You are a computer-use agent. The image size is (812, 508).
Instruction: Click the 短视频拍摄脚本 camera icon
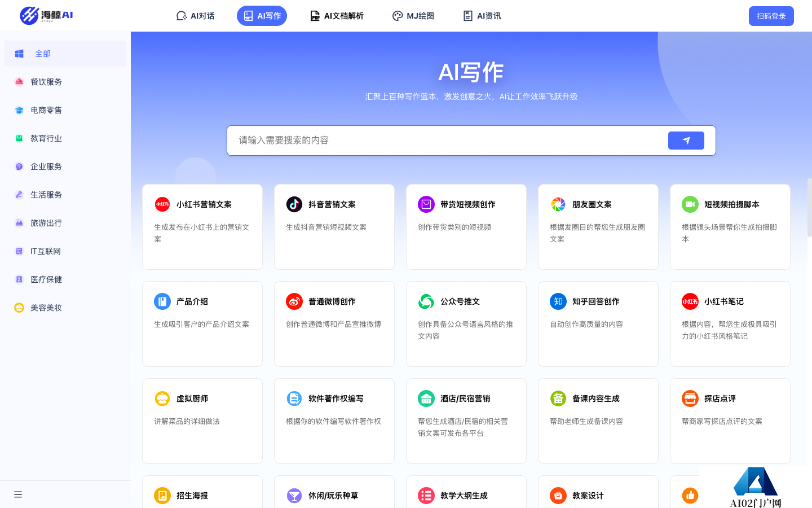[x=690, y=204]
